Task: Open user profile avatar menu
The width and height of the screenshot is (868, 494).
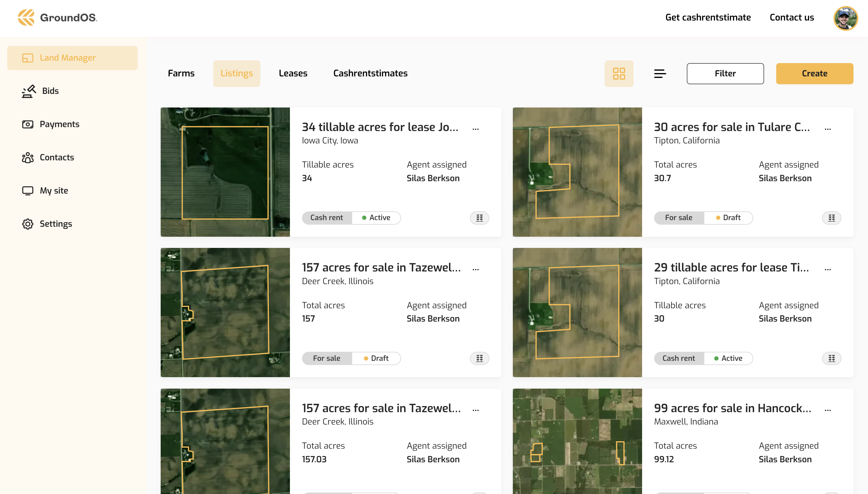Action: (x=845, y=18)
